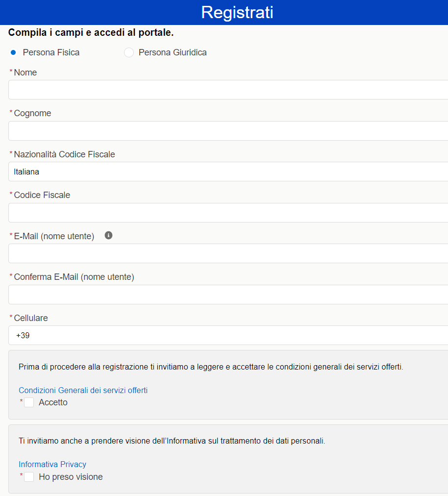This screenshot has width=448, height=496.
Task: Click the info icon beside E-Mail label
Action: click(x=109, y=236)
